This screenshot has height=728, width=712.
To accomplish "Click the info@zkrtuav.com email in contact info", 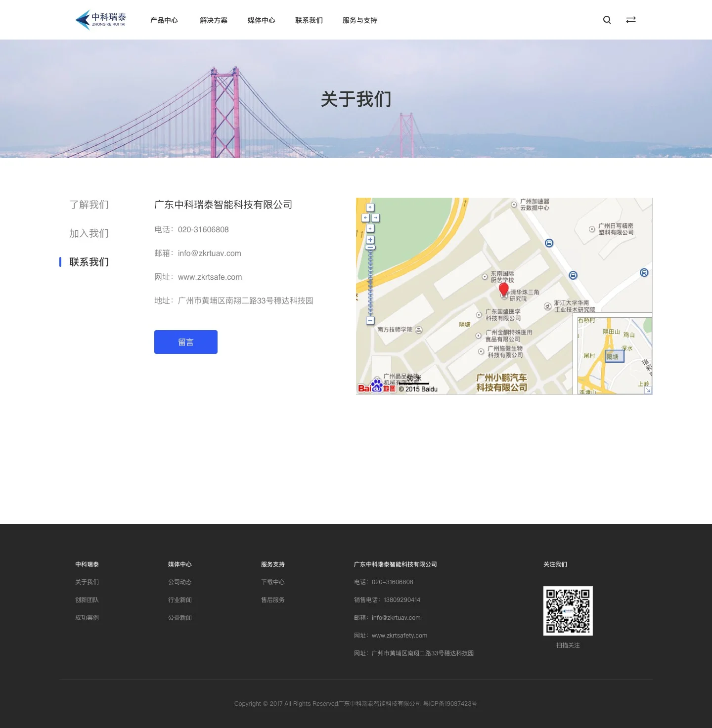I will coord(210,254).
